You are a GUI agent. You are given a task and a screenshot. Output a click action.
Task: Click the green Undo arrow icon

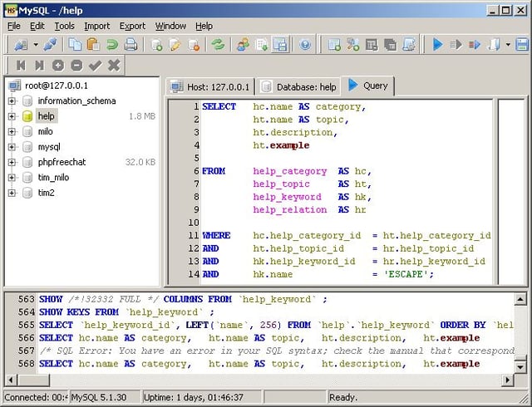click(112, 44)
